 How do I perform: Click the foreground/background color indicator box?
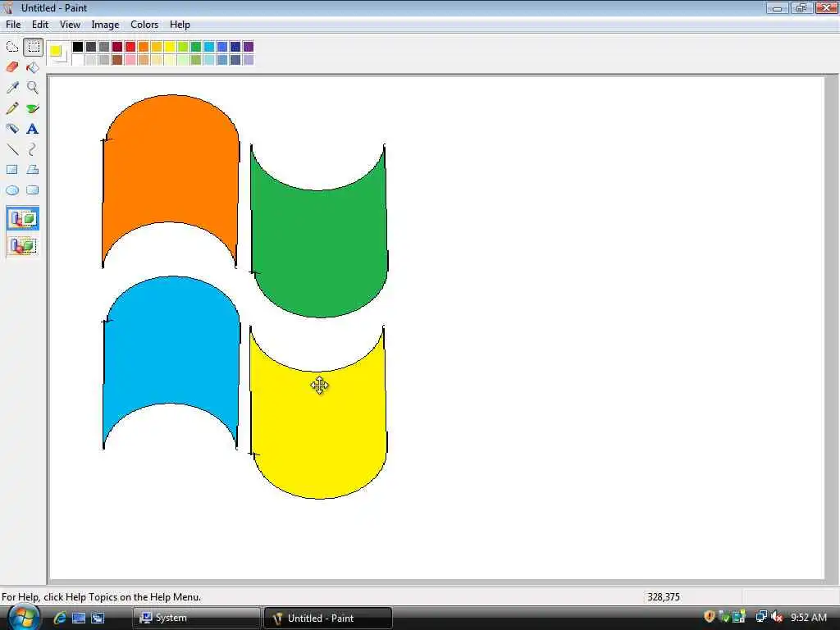pos(58,53)
